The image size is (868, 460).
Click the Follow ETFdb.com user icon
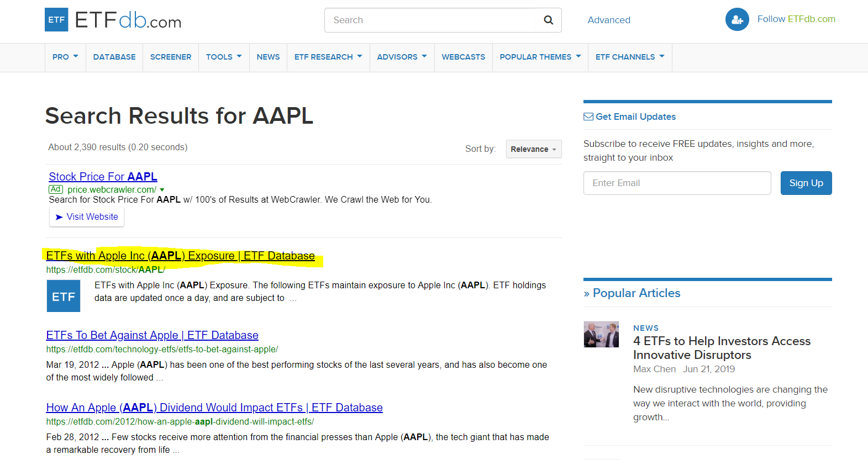737,19
